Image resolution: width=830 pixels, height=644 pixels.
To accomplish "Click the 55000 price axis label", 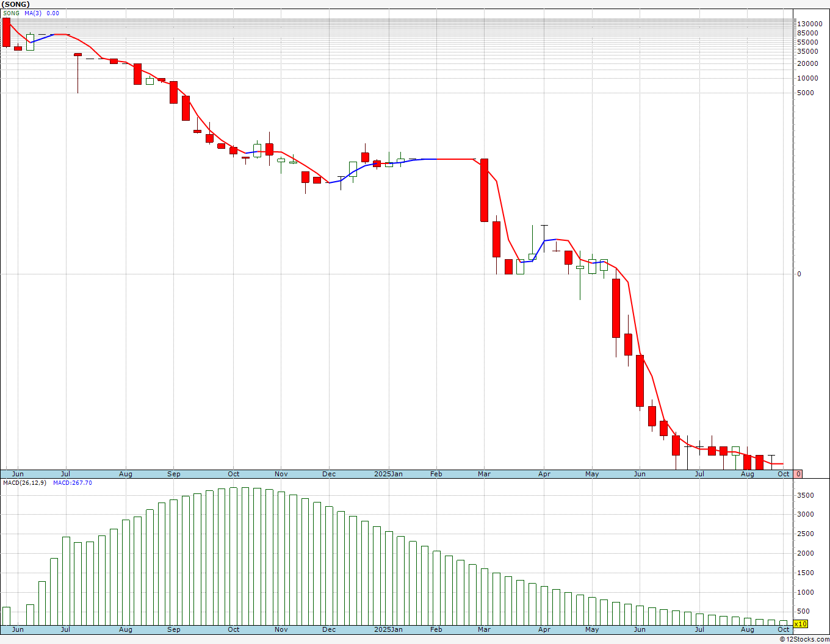I will 807,42.
